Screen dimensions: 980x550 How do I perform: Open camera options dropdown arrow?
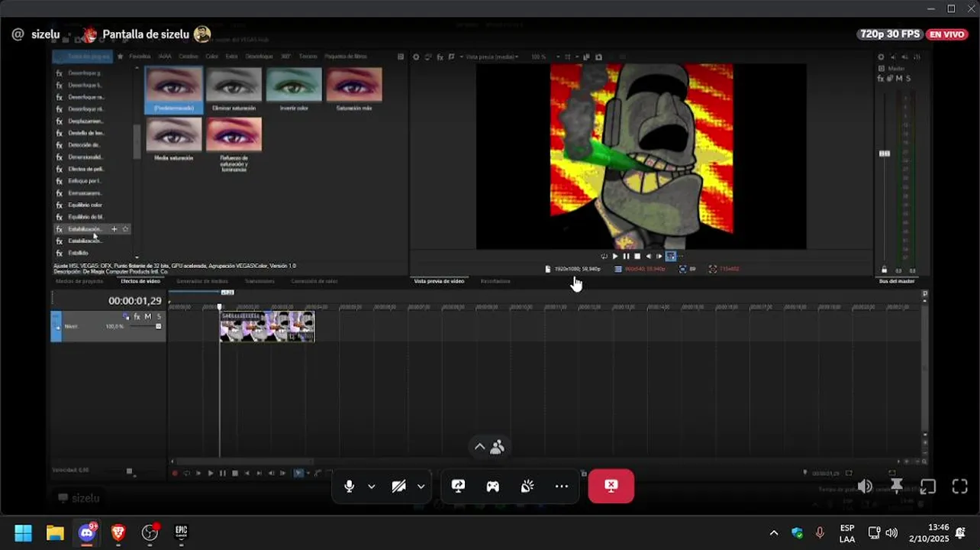pos(421,487)
